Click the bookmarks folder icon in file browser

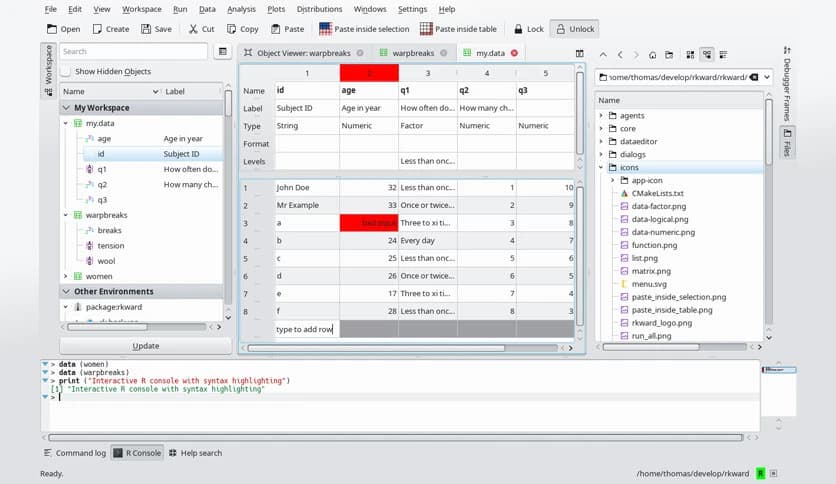pyautogui.click(x=669, y=54)
